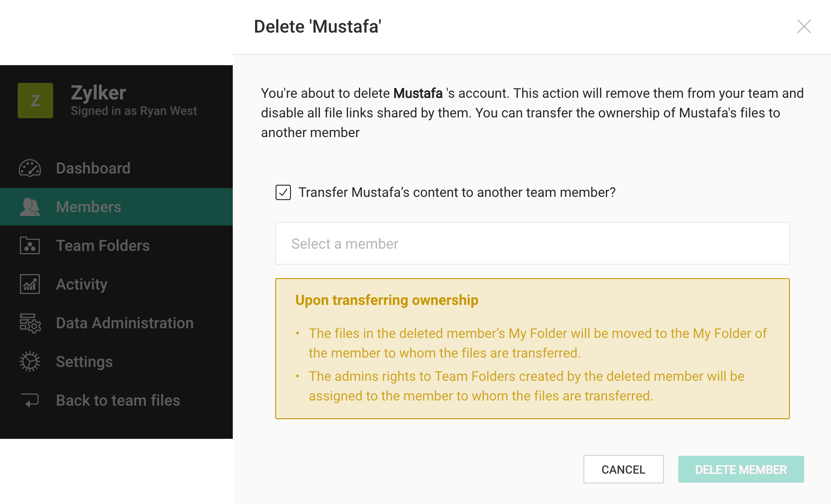Uncheck the transfer Mustafa's content checkbox
Viewport: 831px width, 504px height.
coord(283,192)
